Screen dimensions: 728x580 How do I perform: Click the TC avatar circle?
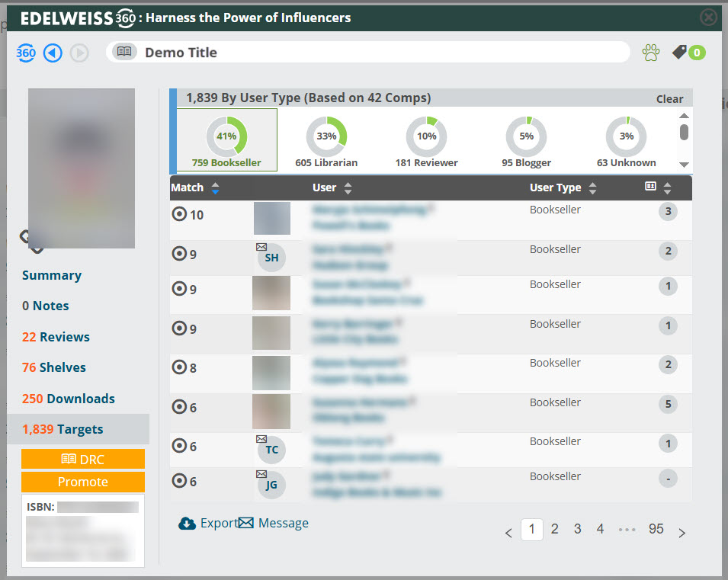point(271,450)
